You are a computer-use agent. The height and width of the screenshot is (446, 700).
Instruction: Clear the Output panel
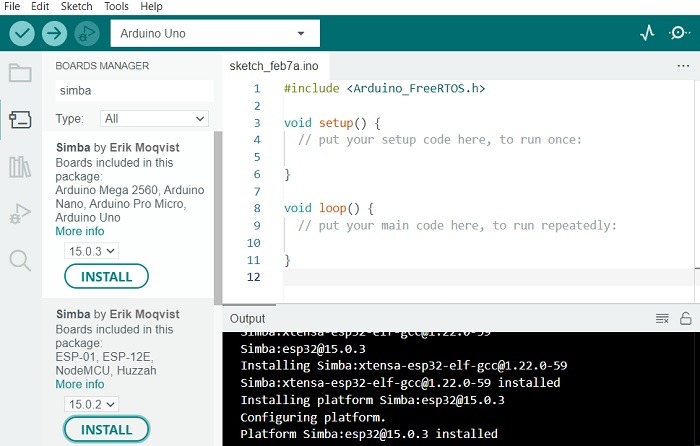(662, 319)
